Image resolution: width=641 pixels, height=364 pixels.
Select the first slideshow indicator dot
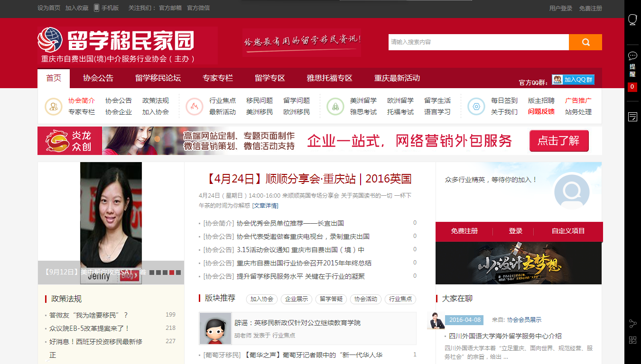coord(152,273)
